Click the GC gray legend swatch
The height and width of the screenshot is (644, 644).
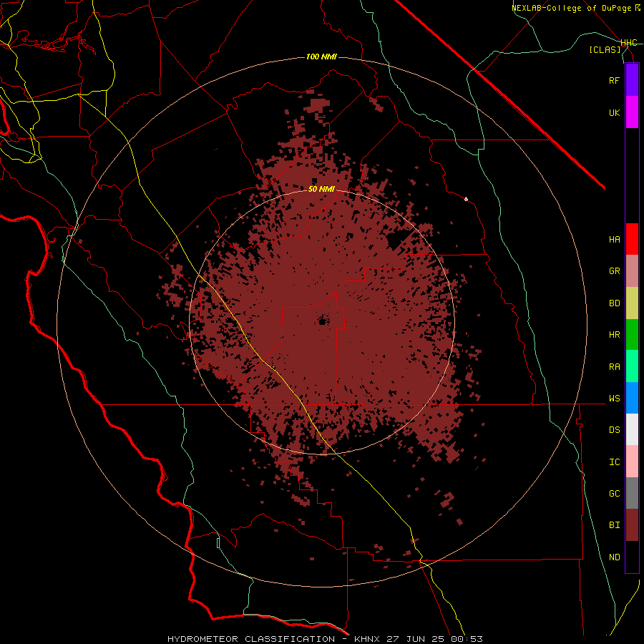(x=632, y=493)
